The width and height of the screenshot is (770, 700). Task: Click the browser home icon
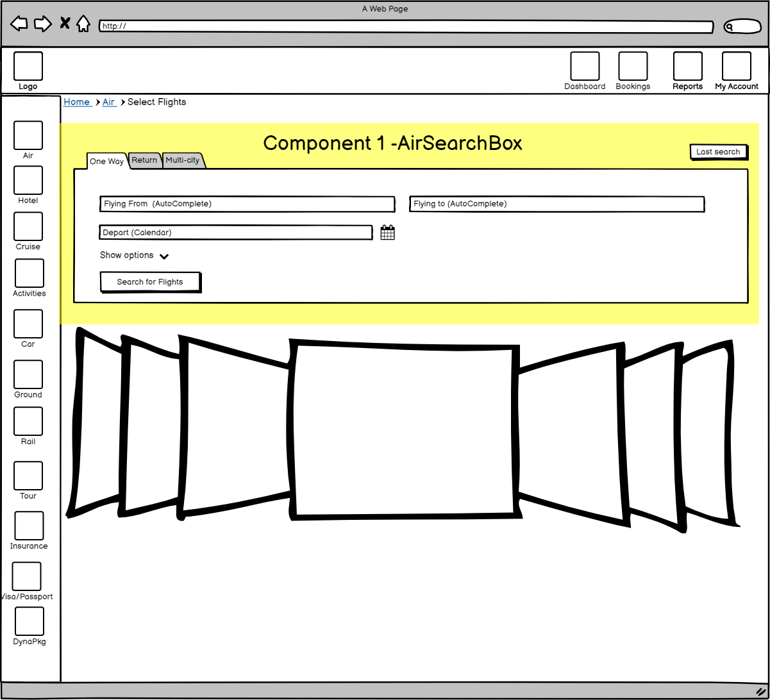(83, 24)
